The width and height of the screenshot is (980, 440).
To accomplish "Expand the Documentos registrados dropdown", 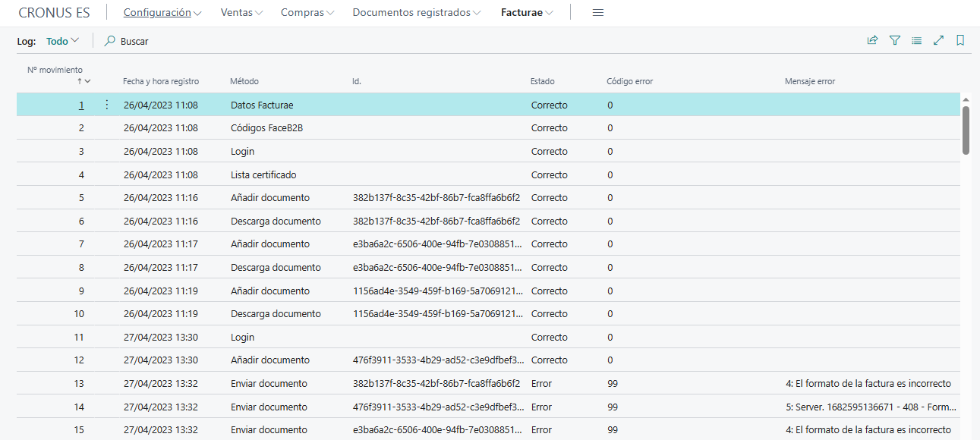I will pyautogui.click(x=414, y=12).
